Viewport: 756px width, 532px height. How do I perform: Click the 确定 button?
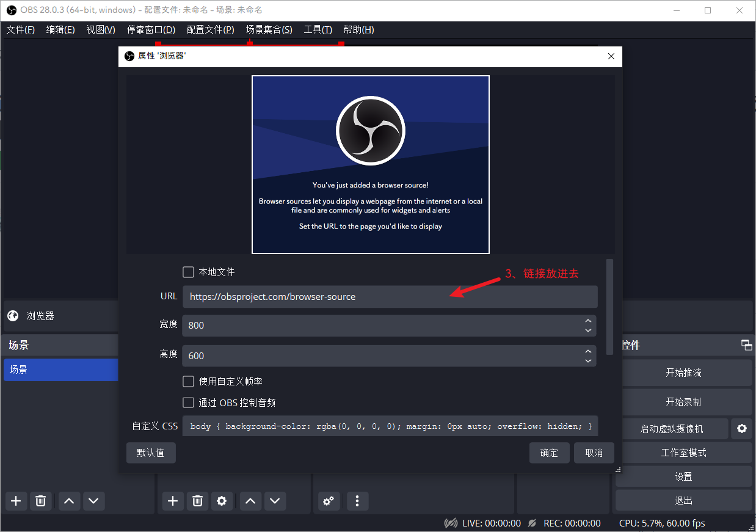pyautogui.click(x=549, y=453)
